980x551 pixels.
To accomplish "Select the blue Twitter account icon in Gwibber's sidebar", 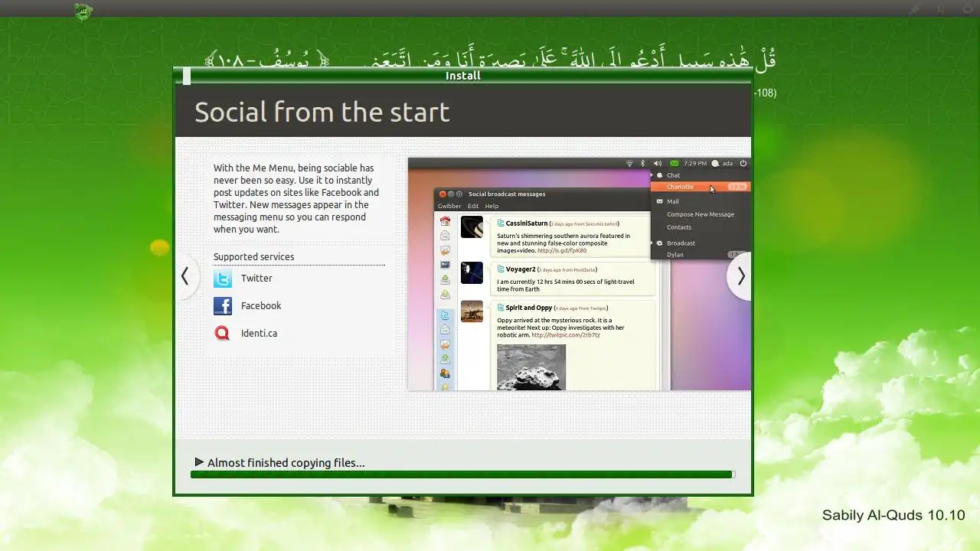I will coord(445,316).
